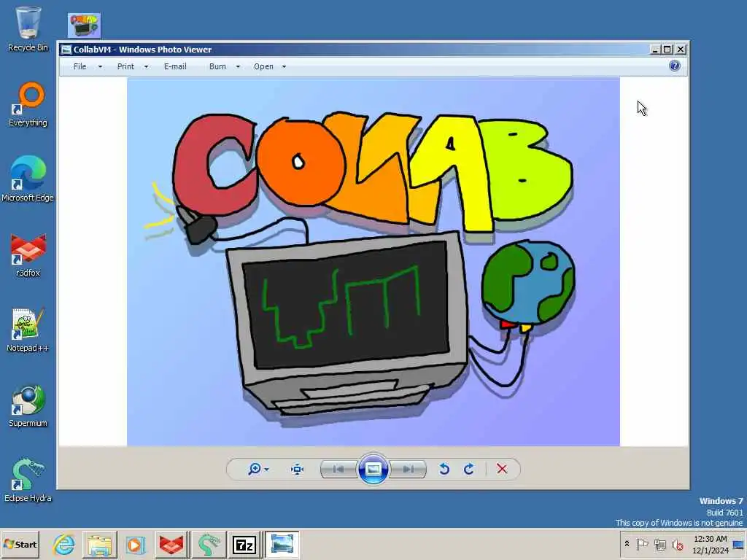Go to the next photo
The height and width of the screenshot is (560, 747).
pos(408,470)
